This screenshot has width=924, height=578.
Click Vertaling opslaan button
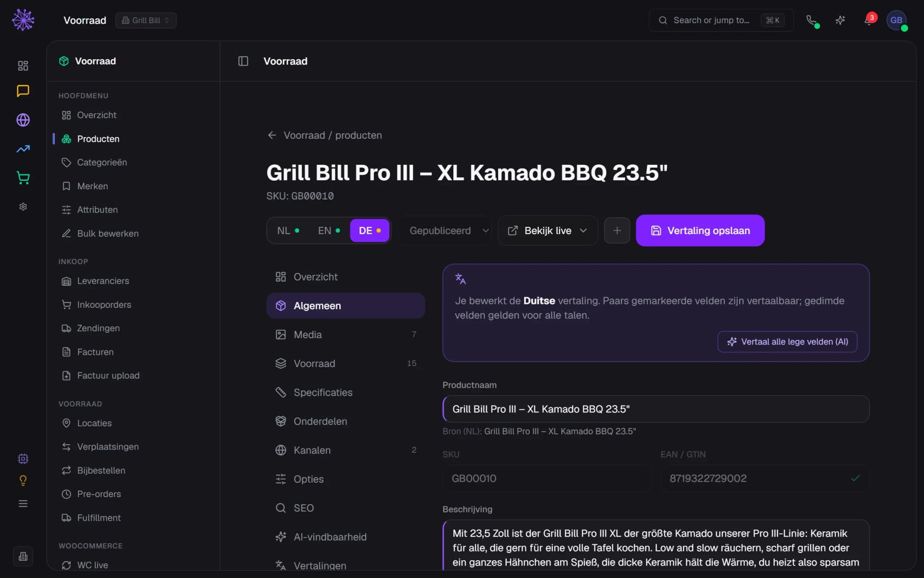click(x=700, y=231)
